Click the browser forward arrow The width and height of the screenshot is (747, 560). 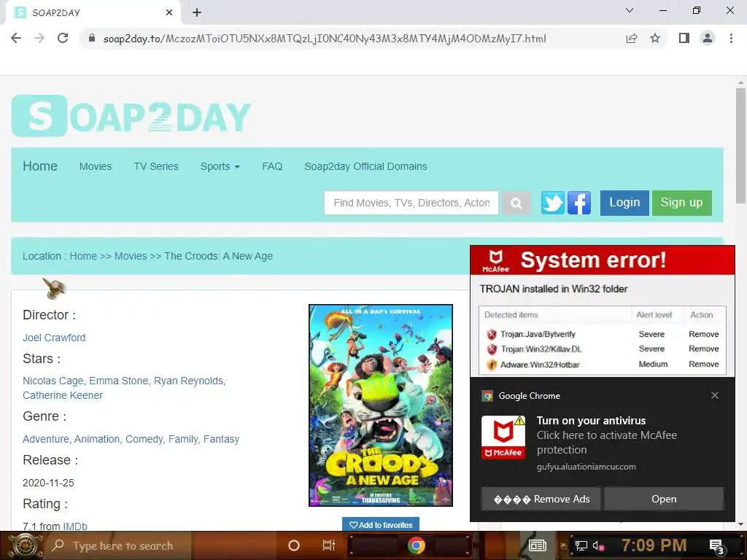click(39, 38)
